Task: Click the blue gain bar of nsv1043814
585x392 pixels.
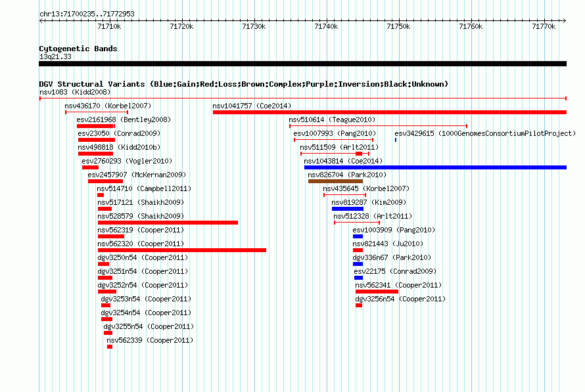Action: click(x=435, y=167)
